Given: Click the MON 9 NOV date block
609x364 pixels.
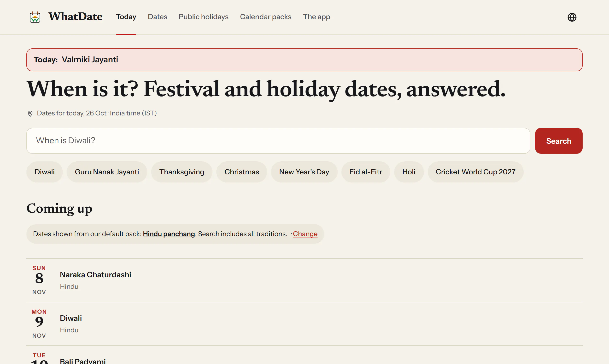Looking at the screenshot, I should (39, 324).
